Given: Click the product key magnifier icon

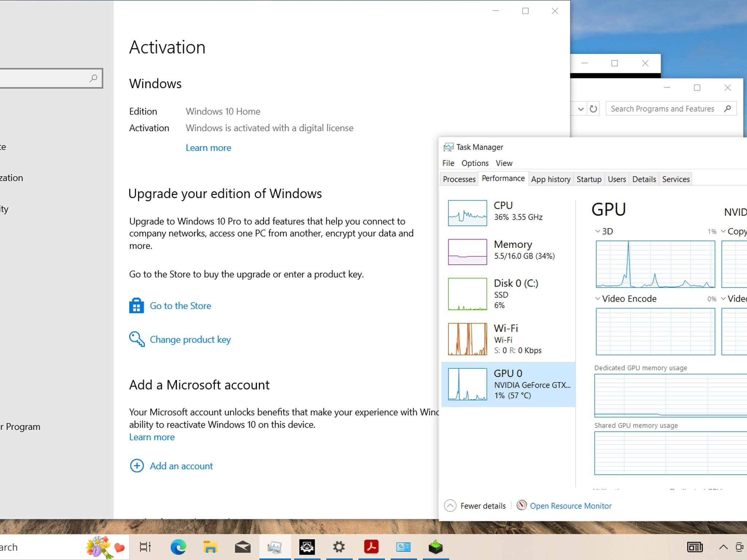Looking at the screenshot, I should tap(137, 339).
